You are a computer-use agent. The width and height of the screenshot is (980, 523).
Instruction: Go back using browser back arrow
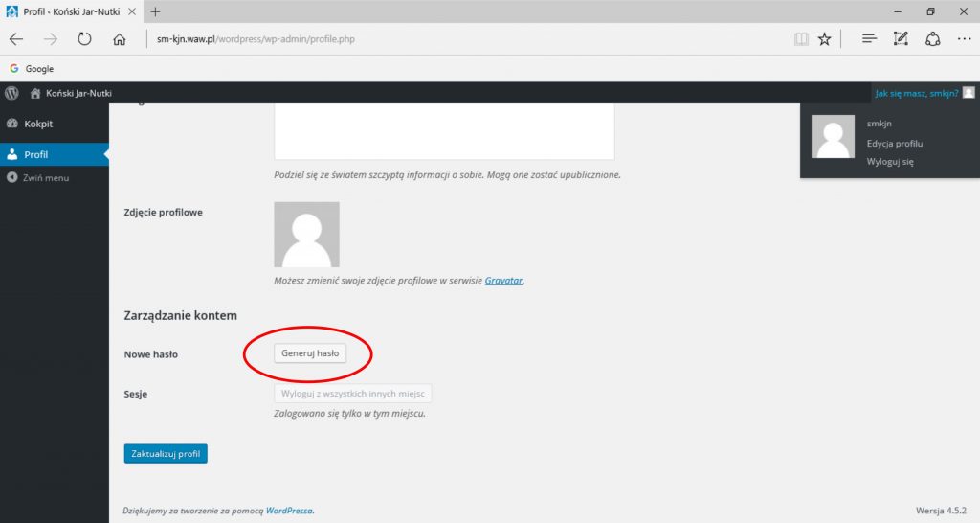point(16,38)
